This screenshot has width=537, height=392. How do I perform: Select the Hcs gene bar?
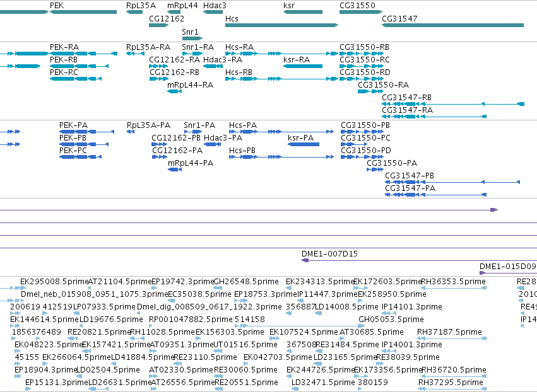[282, 25]
